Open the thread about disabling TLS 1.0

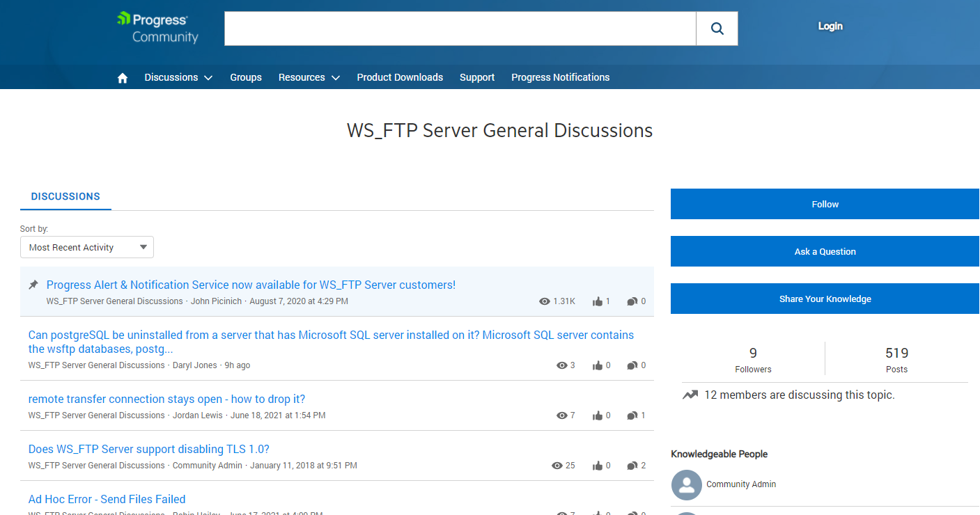148,449
